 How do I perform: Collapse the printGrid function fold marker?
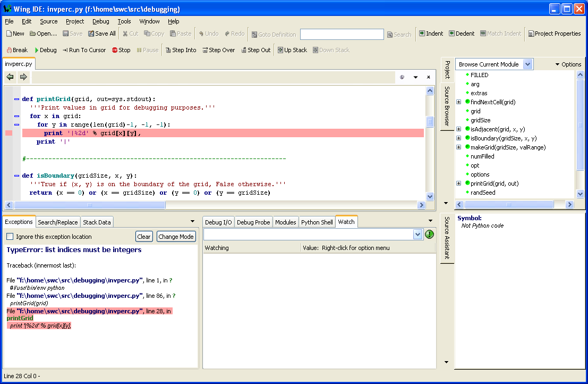pos(16,99)
